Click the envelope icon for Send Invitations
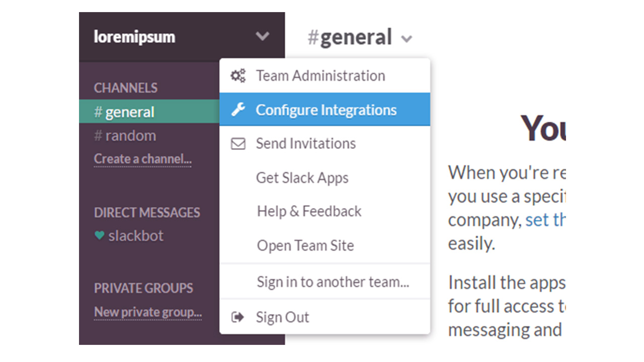The width and height of the screenshot is (644, 362). [x=238, y=144]
